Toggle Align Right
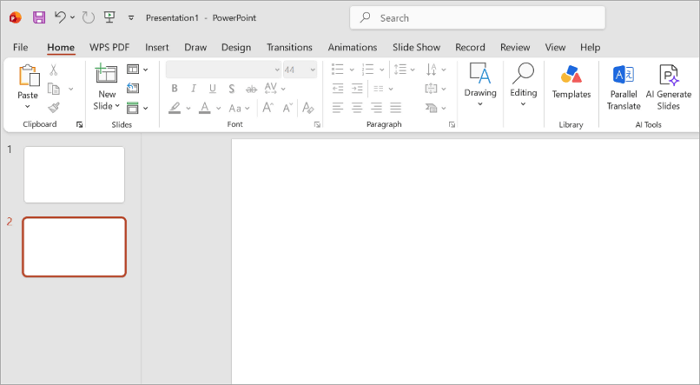The height and width of the screenshot is (385, 700). [x=376, y=107]
